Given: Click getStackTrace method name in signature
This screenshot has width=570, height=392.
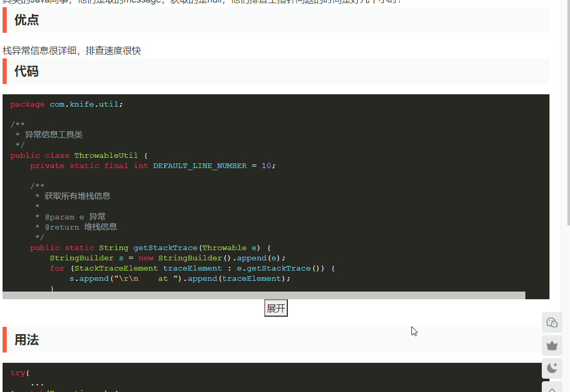Looking at the screenshot, I should point(165,247).
